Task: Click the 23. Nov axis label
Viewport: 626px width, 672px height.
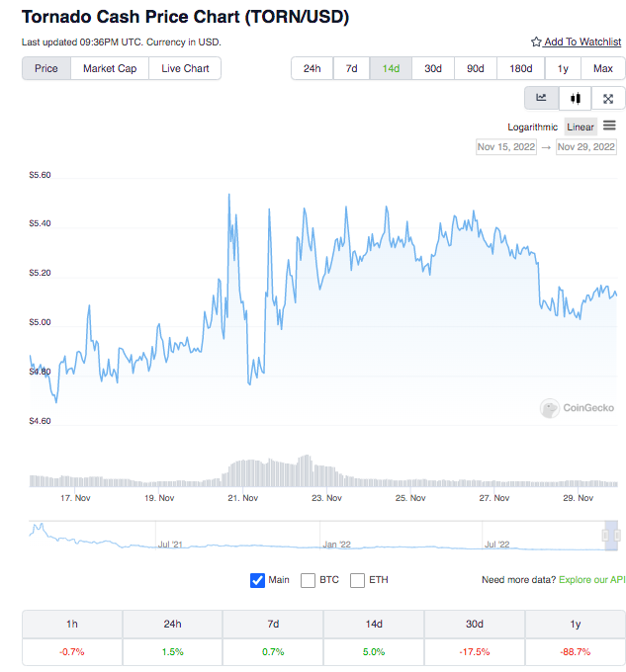Action: pos(326,498)
